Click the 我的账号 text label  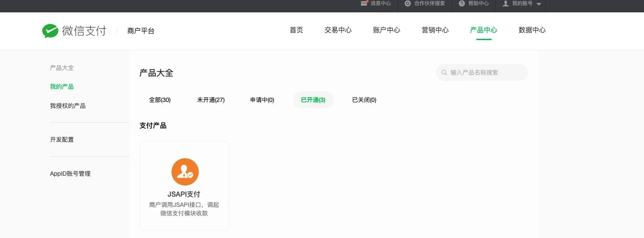point(522,3)
